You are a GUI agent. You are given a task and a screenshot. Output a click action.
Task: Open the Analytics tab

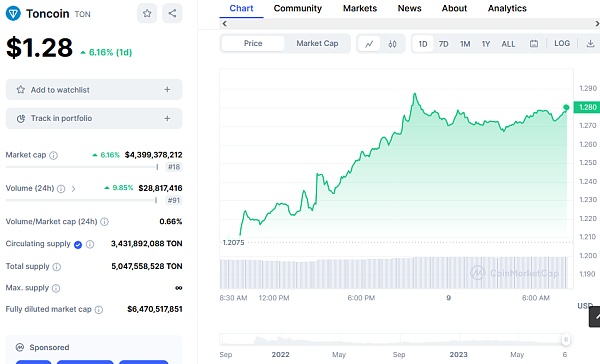click(507, 8)
